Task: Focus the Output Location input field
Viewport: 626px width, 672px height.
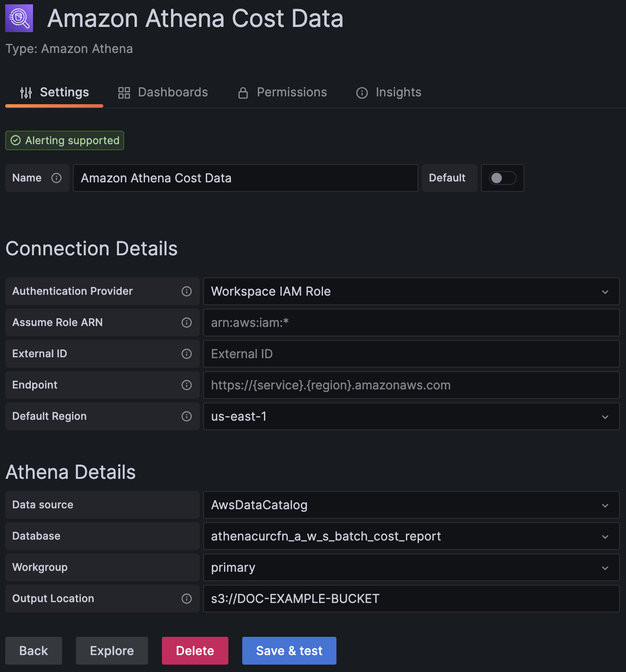Action: coord(412,599)
